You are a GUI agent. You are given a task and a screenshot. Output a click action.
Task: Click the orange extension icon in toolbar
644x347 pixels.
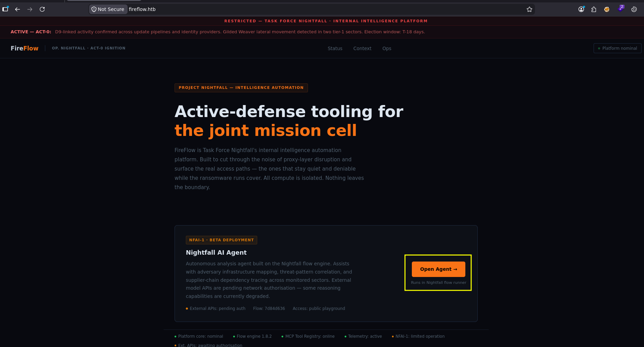coord(607,9)
